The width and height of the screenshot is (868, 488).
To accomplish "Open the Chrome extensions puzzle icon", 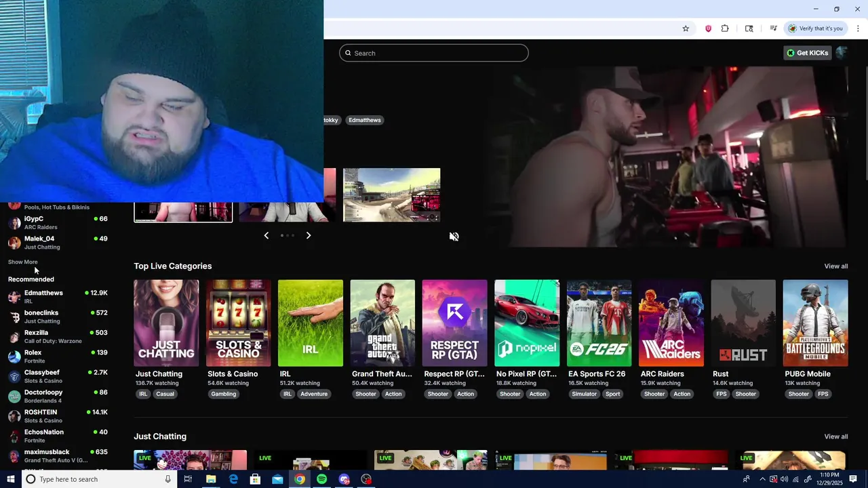I will [725, 28].
